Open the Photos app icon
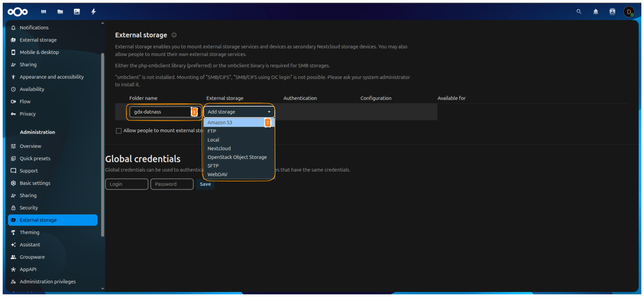Image resolution: width=644 pixels, height=297 pixels. (x=77, y=12)
